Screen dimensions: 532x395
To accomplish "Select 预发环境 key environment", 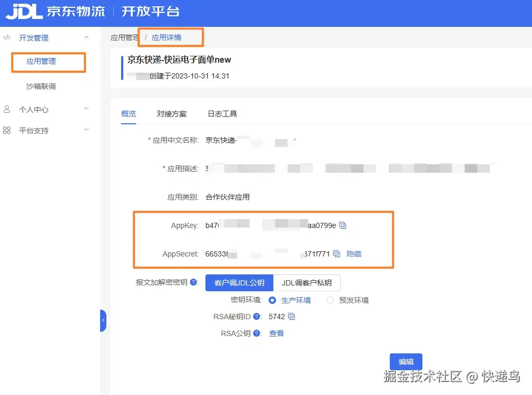I will [x=330, y=300].
